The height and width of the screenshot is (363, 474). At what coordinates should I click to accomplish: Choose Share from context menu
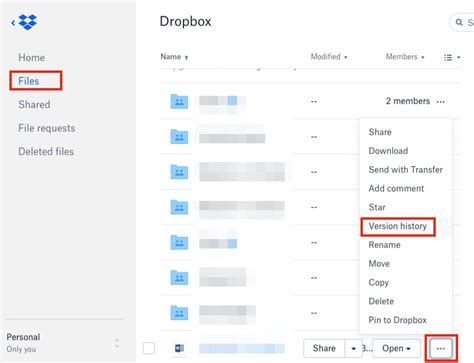380,132
